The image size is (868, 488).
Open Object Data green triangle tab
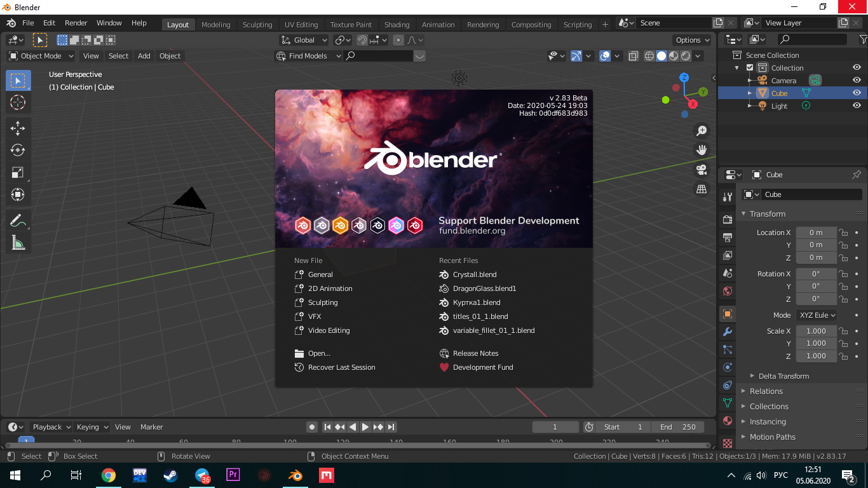(x=728, y=403)
